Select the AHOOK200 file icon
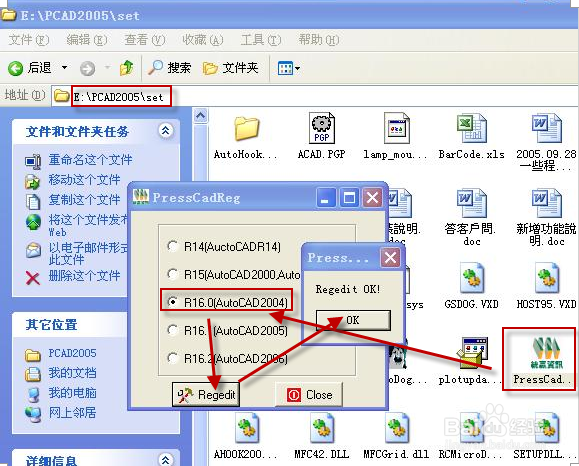 [x=246, y=428]
